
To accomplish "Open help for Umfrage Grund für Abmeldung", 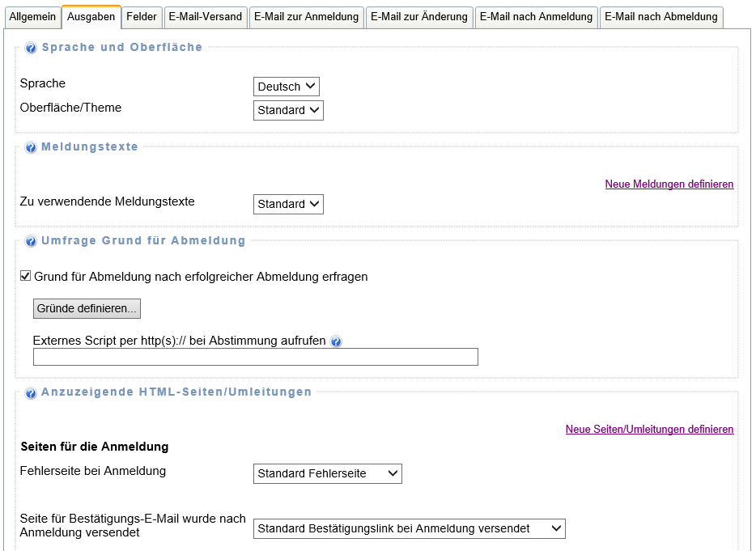I will click(x=31, y=242).
